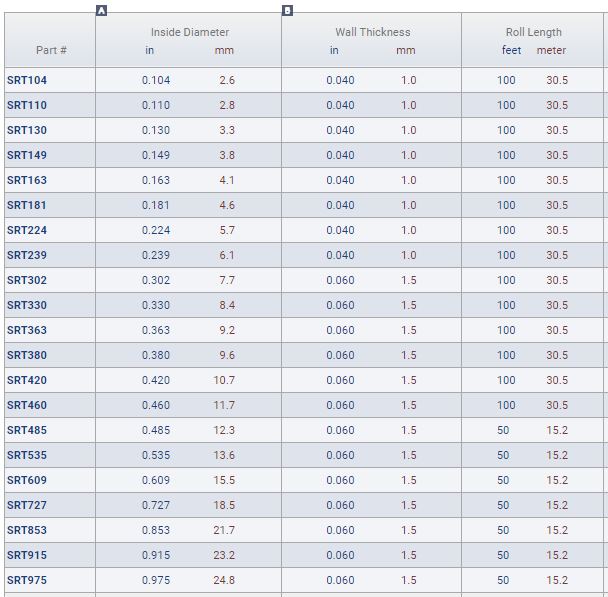Viewport: 608px width, 597px height.
Task: Click the Roll Length column header
Action: pos(533,32)
